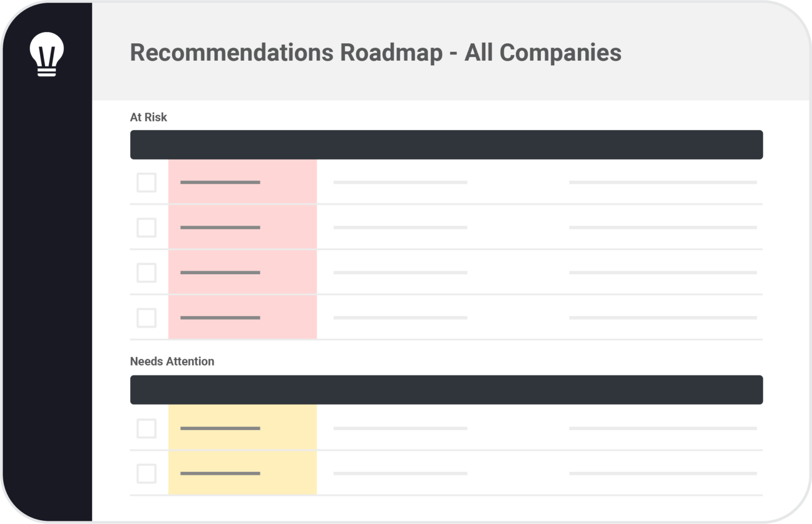This screenshot has width=812, height=524.
Task: Click the dark header bar of the Needs Attention table
Action: [446, 390]
